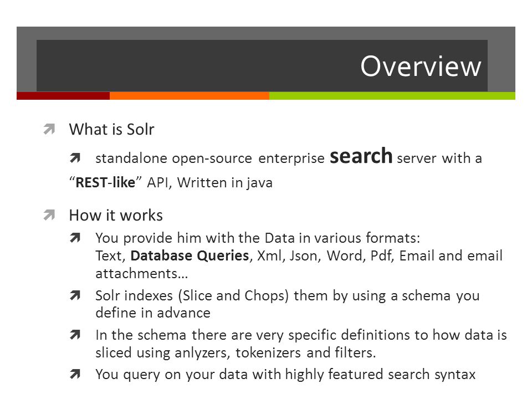This screenshot has width=532, height=399.
Task: Click the How it works heading
Action: pyautogui.click(x=116, y=215)
